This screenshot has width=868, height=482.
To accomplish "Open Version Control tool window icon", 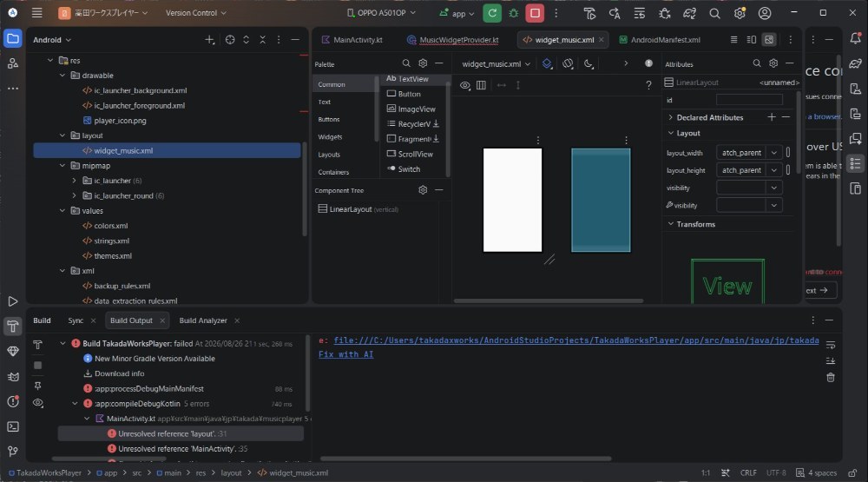I will point(13,452).
